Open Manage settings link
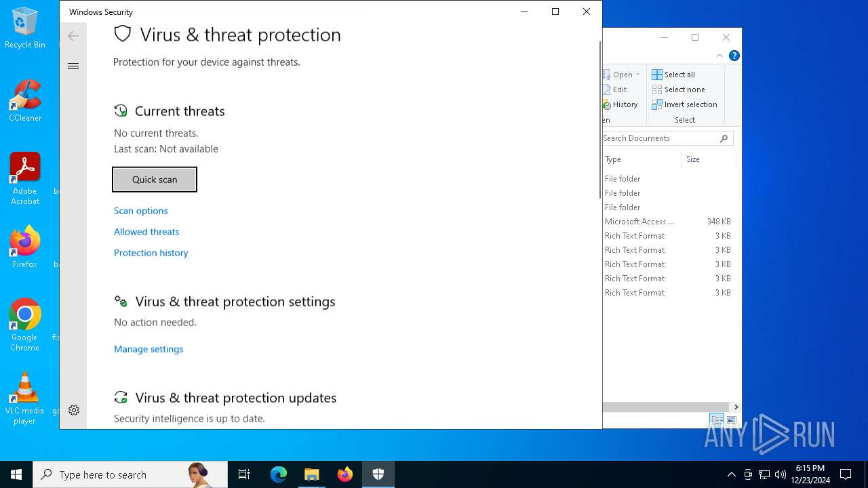This screenshot has height=488, width=868. tap(149, 349)
